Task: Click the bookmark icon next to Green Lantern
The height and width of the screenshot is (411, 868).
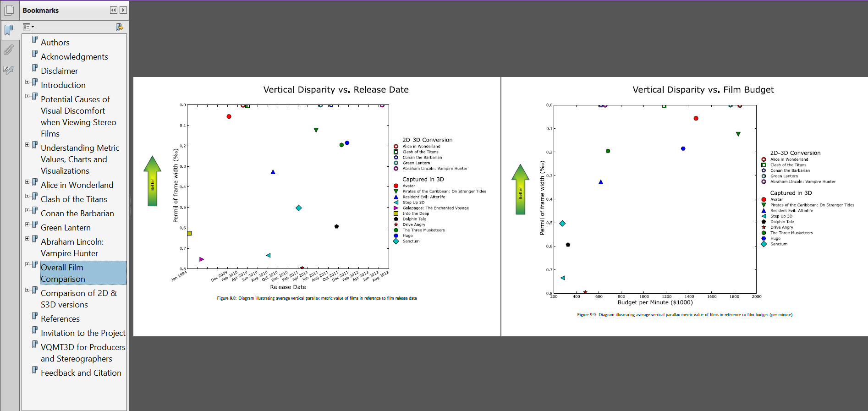Action: tap(35, 225)
